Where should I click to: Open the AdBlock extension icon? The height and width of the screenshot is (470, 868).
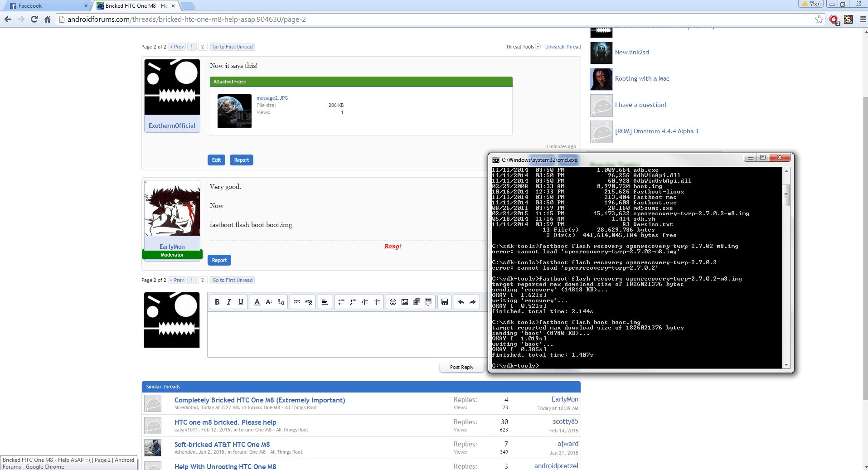pyautogui.click(x=834, y=19)
